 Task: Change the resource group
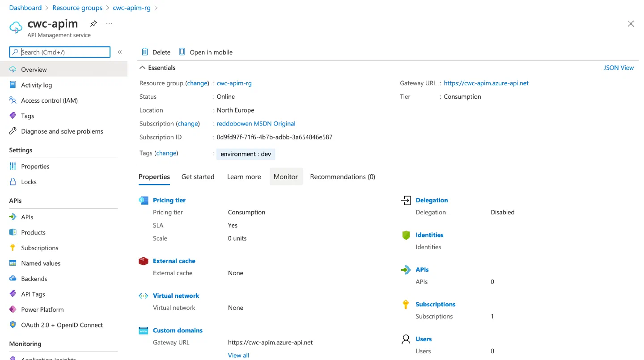pyautogui.click(x=197, y=83)
